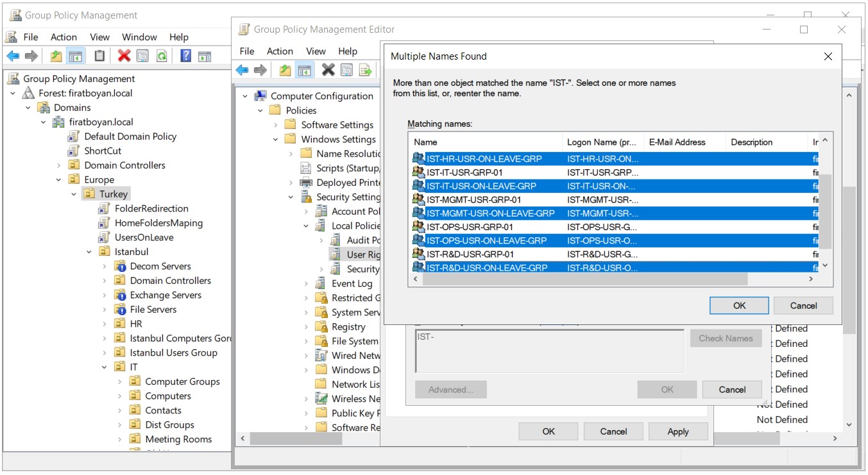The image size is (868, 475).
Task: Click Advanced... button
Action: (x=450, y=390)
